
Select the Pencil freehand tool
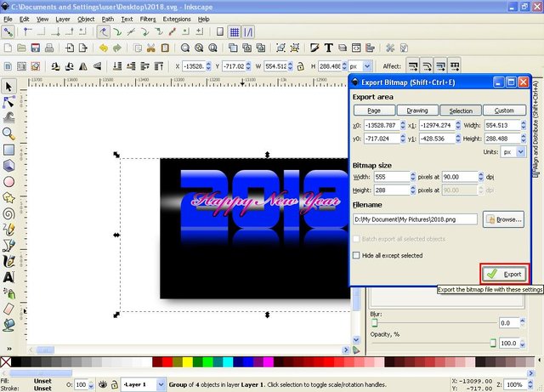click(x=8, y=230)
